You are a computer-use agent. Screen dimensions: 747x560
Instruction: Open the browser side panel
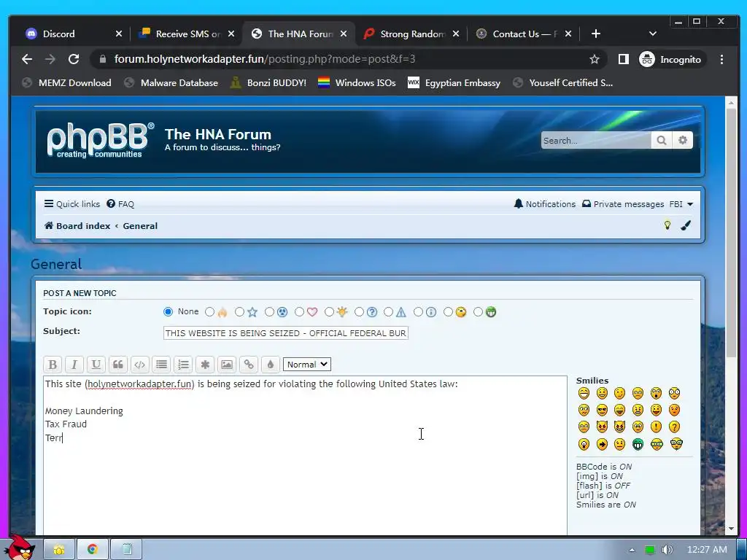click(x=623, y=59)
